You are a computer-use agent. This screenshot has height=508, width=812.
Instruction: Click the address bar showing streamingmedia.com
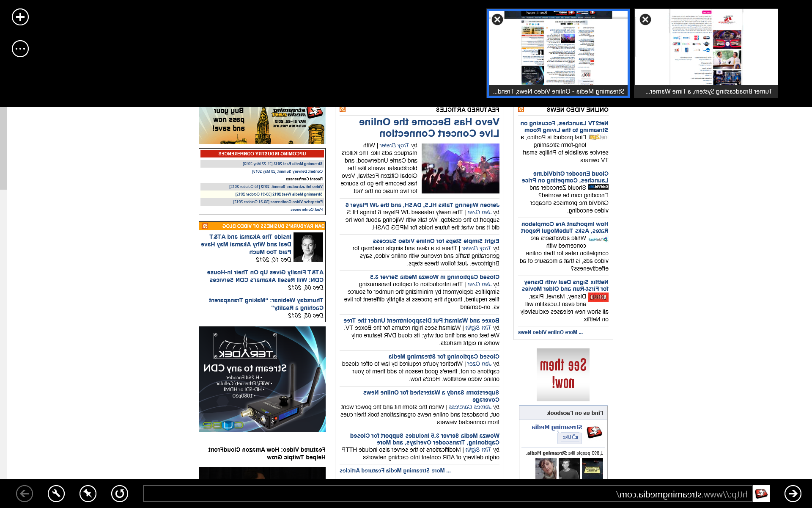click(447, 494)
